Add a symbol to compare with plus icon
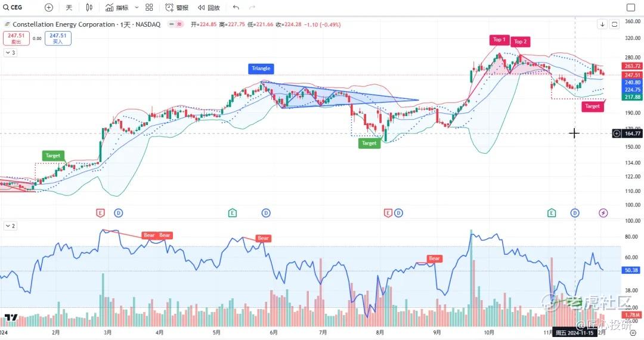This screenshot has height=340, width=644. pos(48,7)
